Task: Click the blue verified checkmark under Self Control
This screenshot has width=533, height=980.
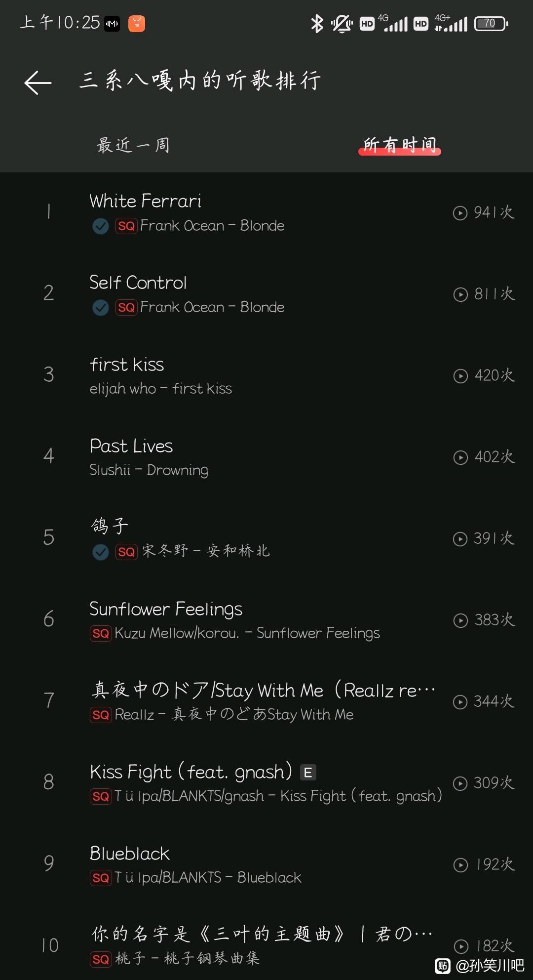Action: point(101,308)
